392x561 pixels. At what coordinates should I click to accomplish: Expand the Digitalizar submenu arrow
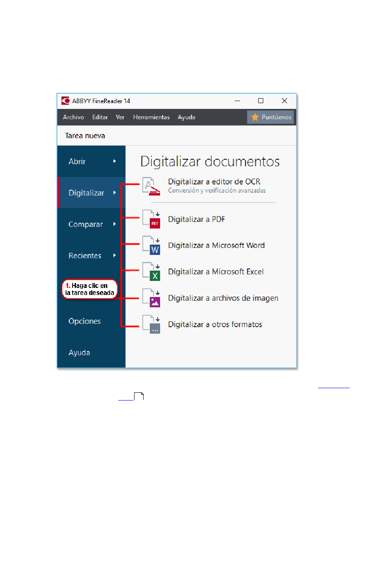115,193
